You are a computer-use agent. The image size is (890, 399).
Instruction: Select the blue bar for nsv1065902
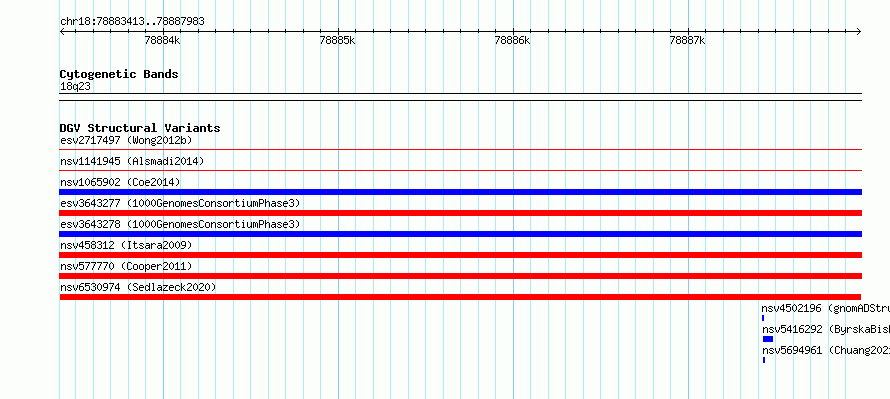point(461,192)
